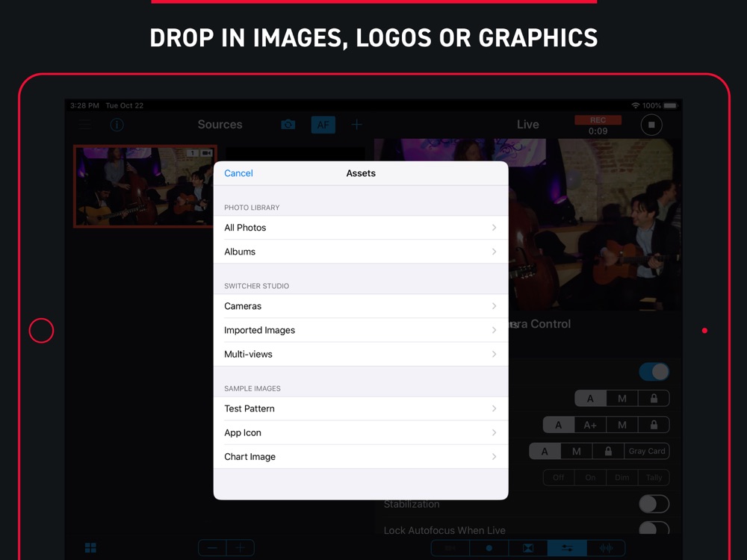This screenshot has width=747, height=560.
Task: Click the Sources heading
Action: click(220, 125)
